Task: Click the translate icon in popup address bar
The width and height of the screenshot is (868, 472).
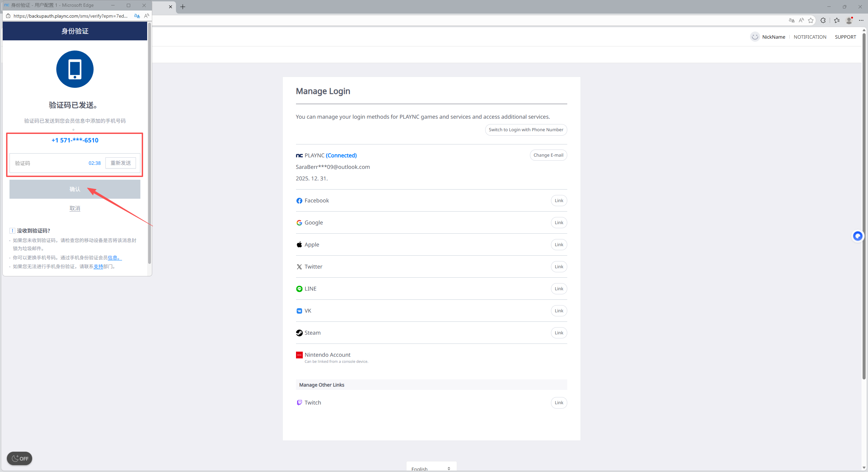Action: tap(137, 16)
